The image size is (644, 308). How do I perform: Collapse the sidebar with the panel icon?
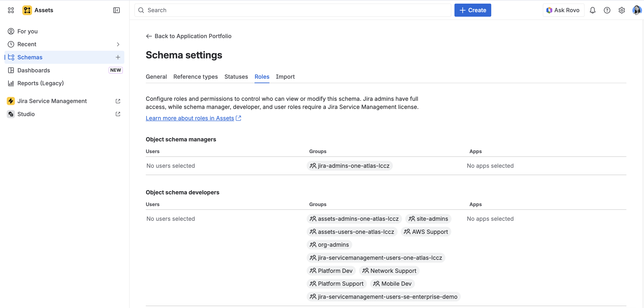point(116,10)
